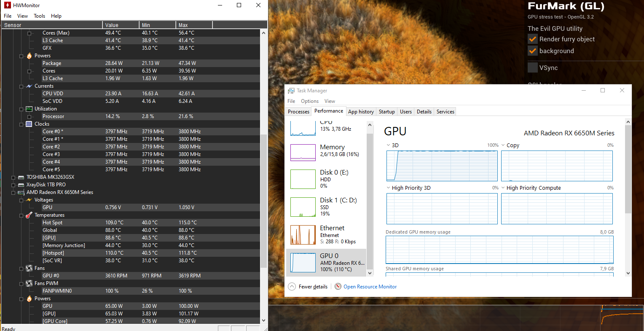Click the flame icon beside Powers below FANPWMIN0
The width and height of the screenshot is (644, 331).
coord(29,299)
